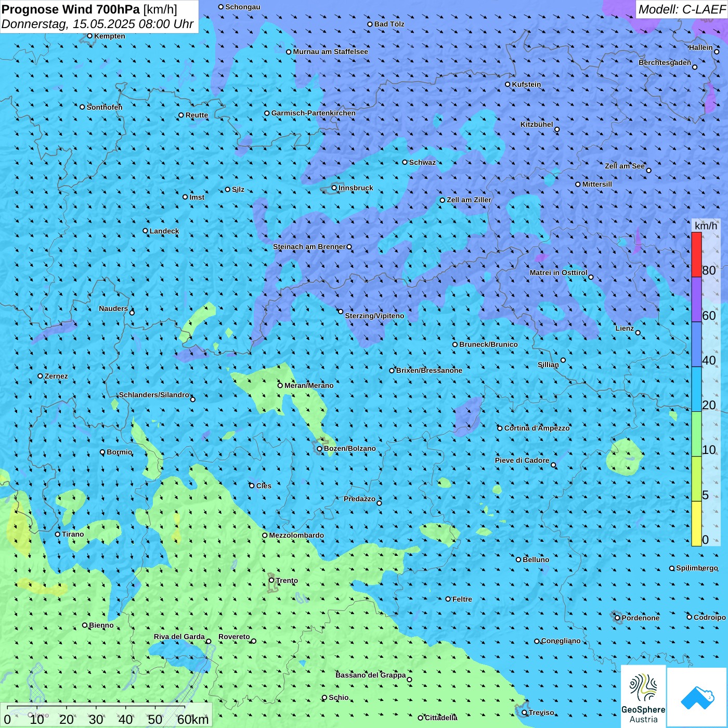Select the Pordenone city marker dot
728x728 pixels.
click(618, 618)
